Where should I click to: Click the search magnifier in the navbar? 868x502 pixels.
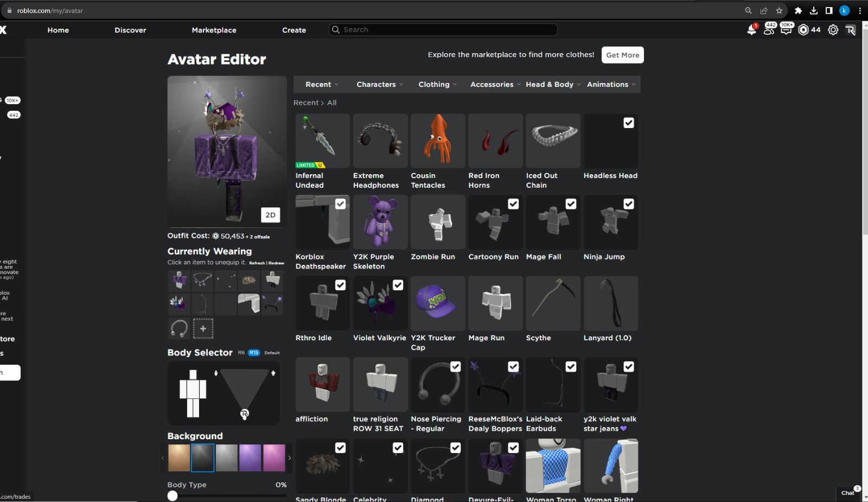click(x=336, y=29)
